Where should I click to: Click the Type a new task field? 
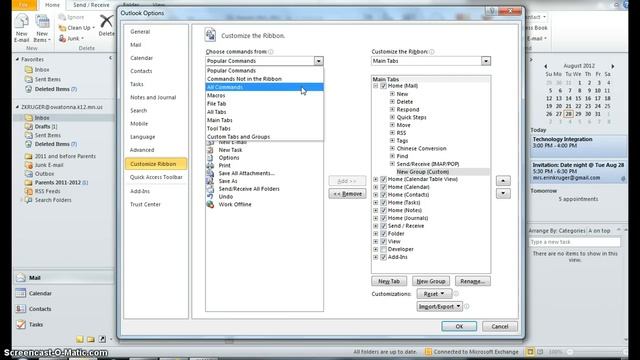pyautogui.click(x=574, y=242)
